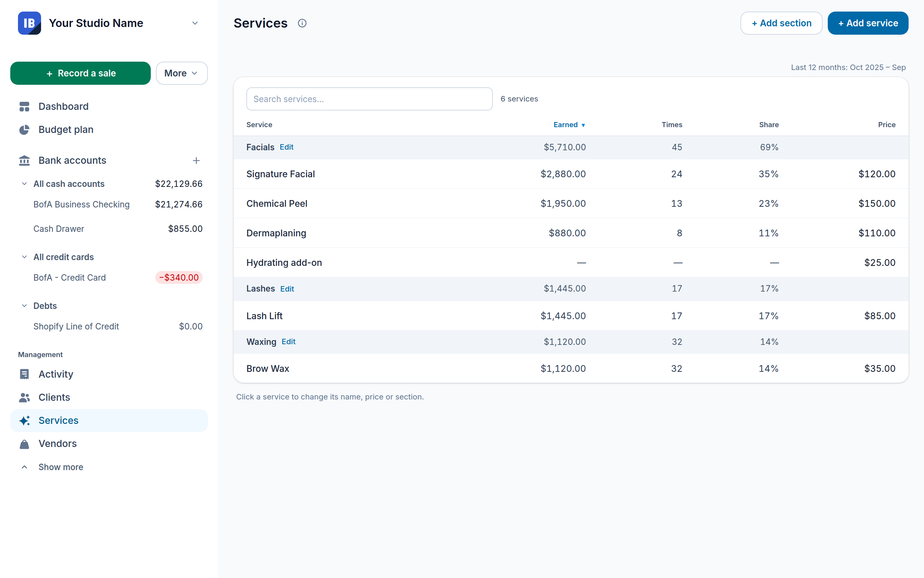Click the Services info icon
Screen dimensions: 924x578
click(x=302, y=23)
